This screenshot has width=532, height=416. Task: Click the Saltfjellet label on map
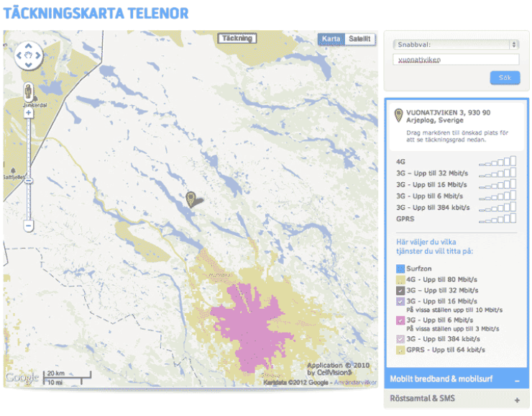coord(14,177)
